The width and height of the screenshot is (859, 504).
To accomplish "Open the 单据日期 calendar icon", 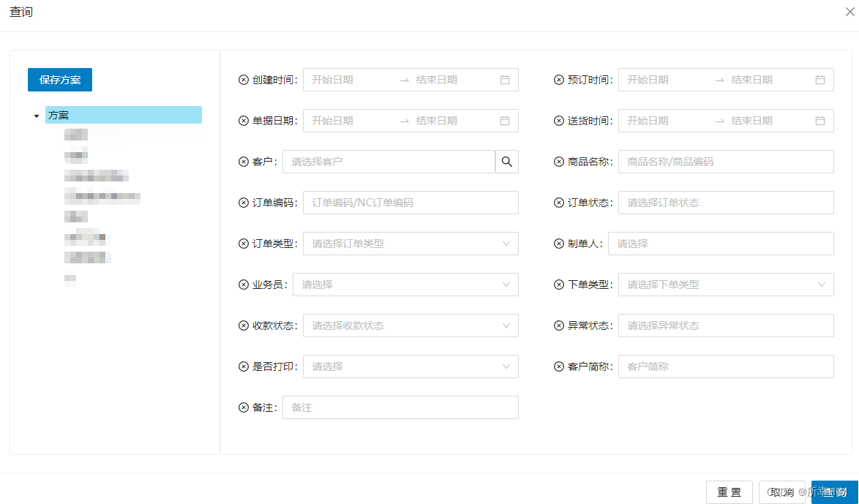I will pos(504,120).
